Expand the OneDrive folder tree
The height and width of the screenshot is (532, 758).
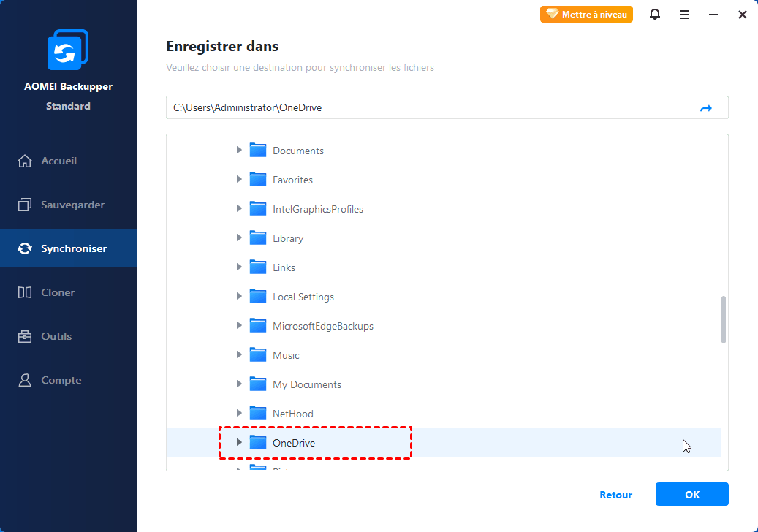pos(239,443)
